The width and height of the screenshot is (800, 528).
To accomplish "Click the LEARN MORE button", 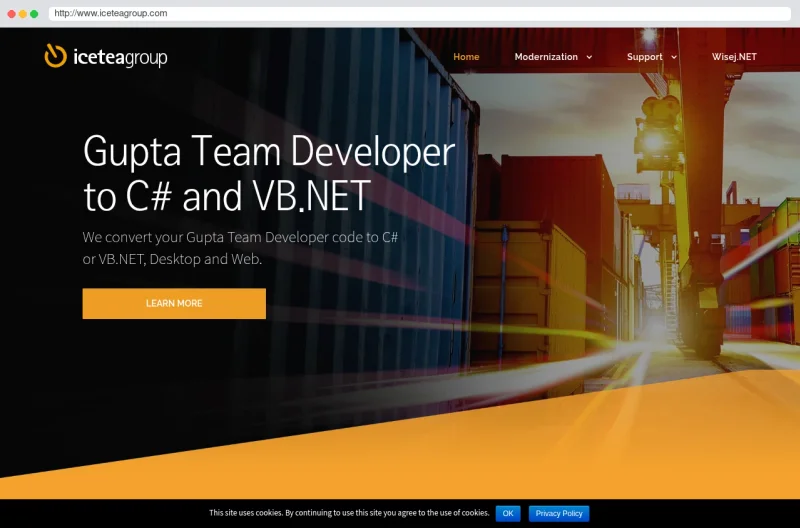I will point(174,304).
